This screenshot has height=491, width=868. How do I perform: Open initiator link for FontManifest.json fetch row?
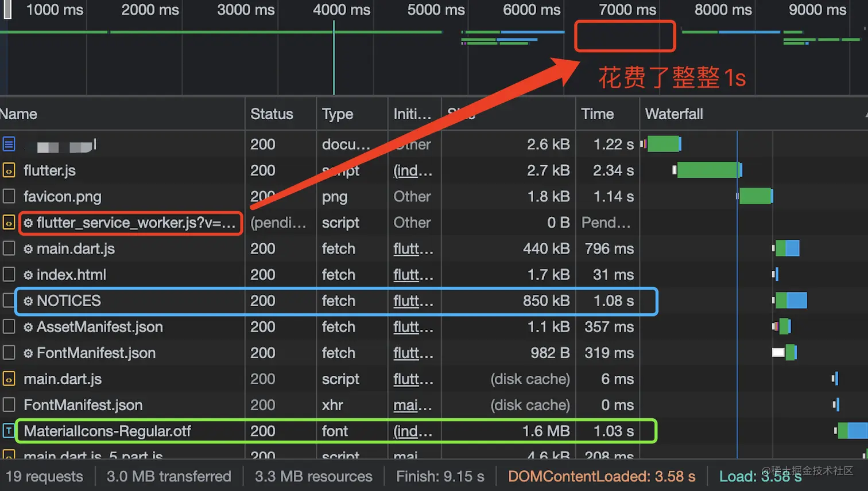pyautogui.click(x=413, y=353)
